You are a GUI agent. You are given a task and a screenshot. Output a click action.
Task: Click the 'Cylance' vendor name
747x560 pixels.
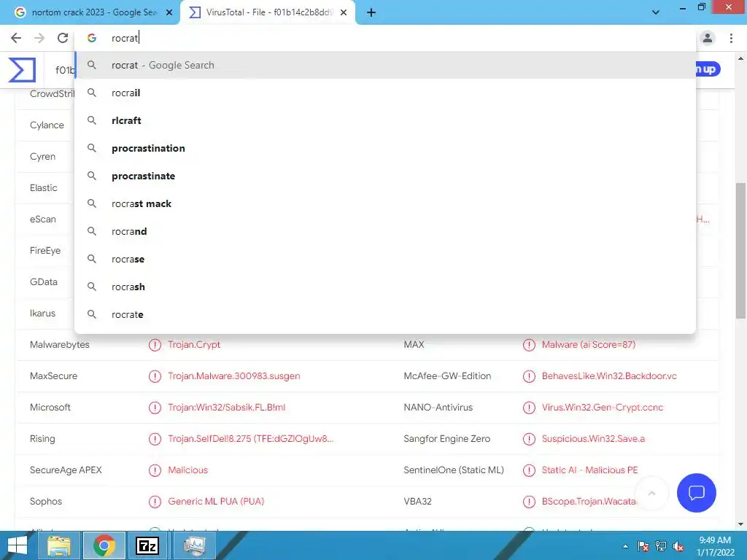[47, 125]
